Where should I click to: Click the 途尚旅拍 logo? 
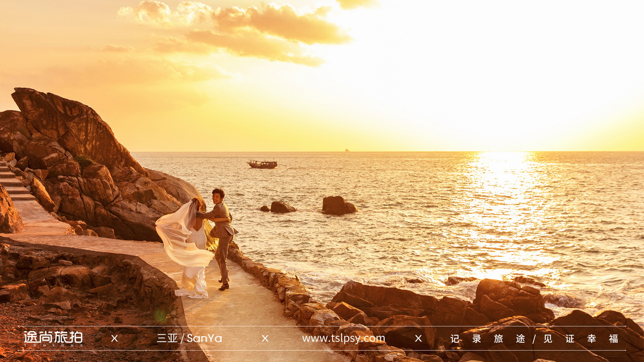(x=53, y=339)
